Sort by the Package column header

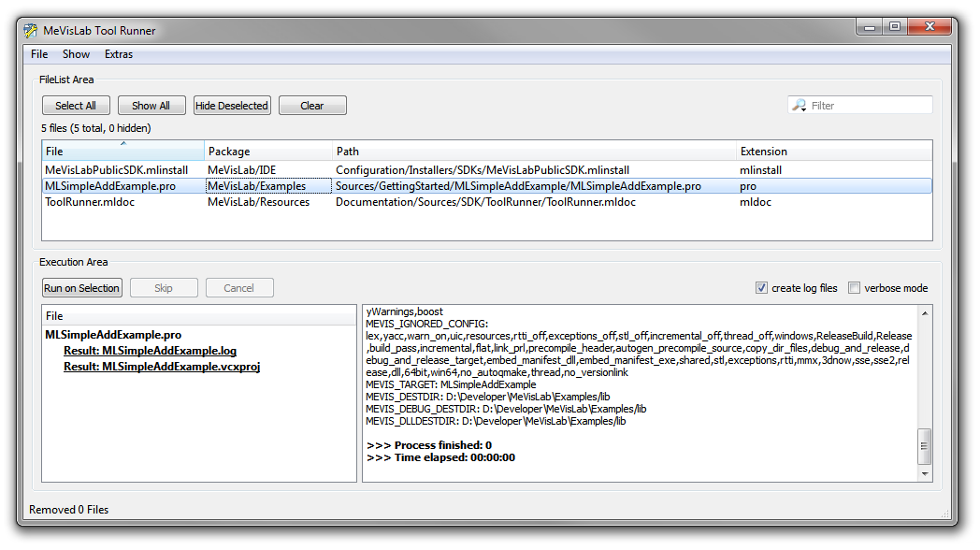tap(268, 151)
